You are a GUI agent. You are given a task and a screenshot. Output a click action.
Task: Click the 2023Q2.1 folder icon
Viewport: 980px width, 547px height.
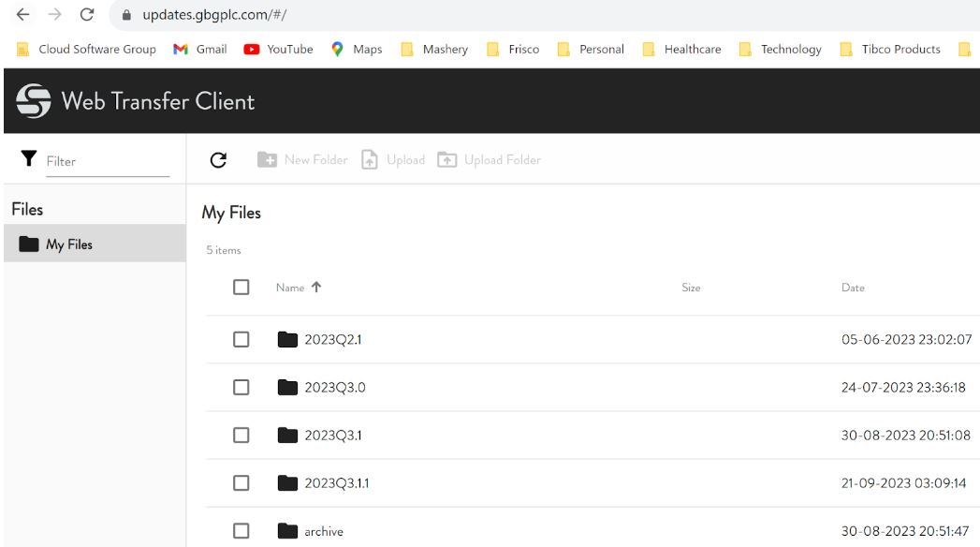287,339
